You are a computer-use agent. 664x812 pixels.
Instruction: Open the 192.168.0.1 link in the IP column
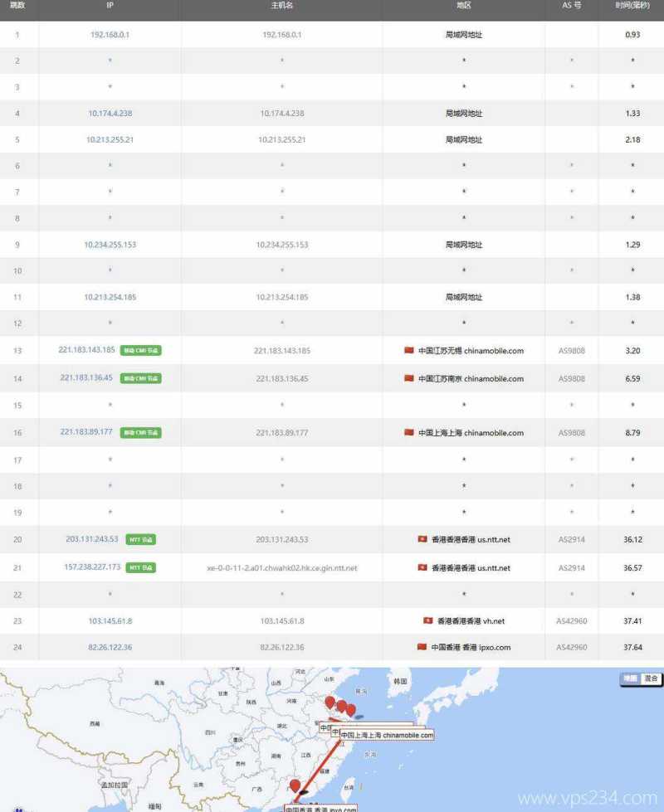[x=110, y=35]
